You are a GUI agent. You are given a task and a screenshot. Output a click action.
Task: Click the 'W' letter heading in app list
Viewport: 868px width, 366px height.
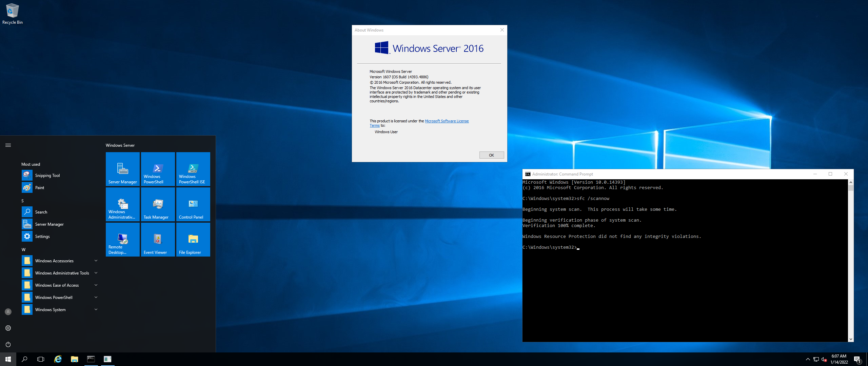pyautogui.click(x=23, y=249)
